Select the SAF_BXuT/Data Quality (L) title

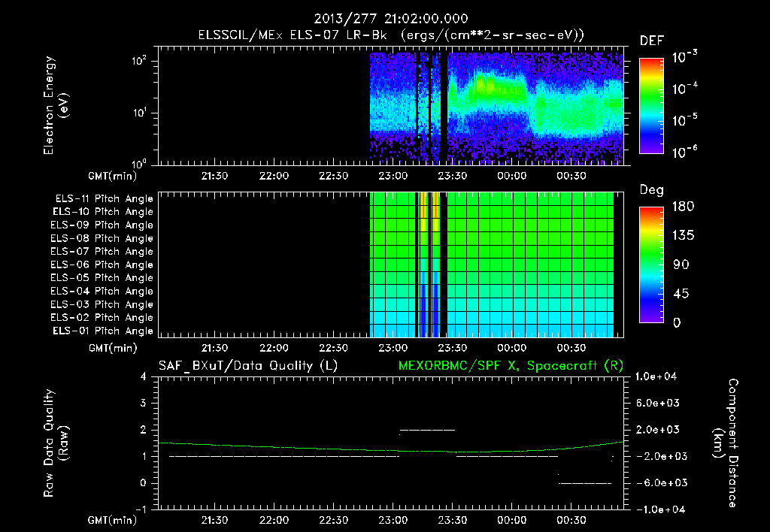pos(248,366)
